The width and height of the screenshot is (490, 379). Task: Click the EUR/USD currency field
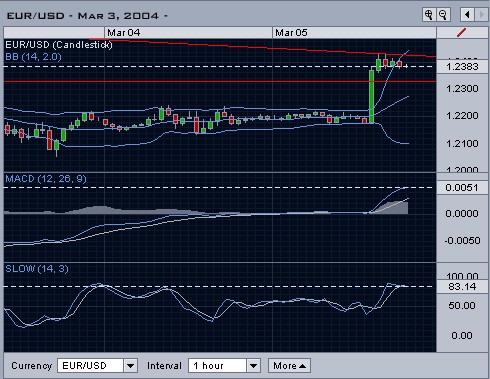click(90, 366)
